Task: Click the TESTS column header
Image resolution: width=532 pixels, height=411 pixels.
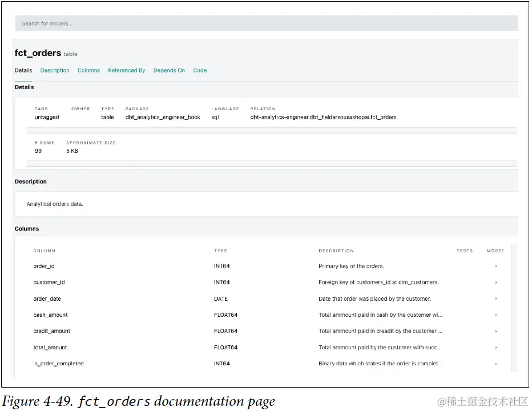Action: [465, 251]
